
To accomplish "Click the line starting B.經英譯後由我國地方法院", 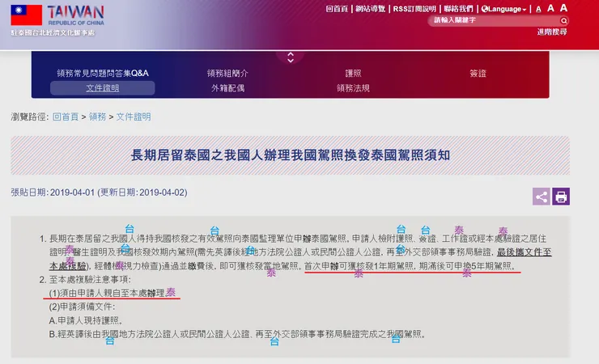I will (237, 334).
